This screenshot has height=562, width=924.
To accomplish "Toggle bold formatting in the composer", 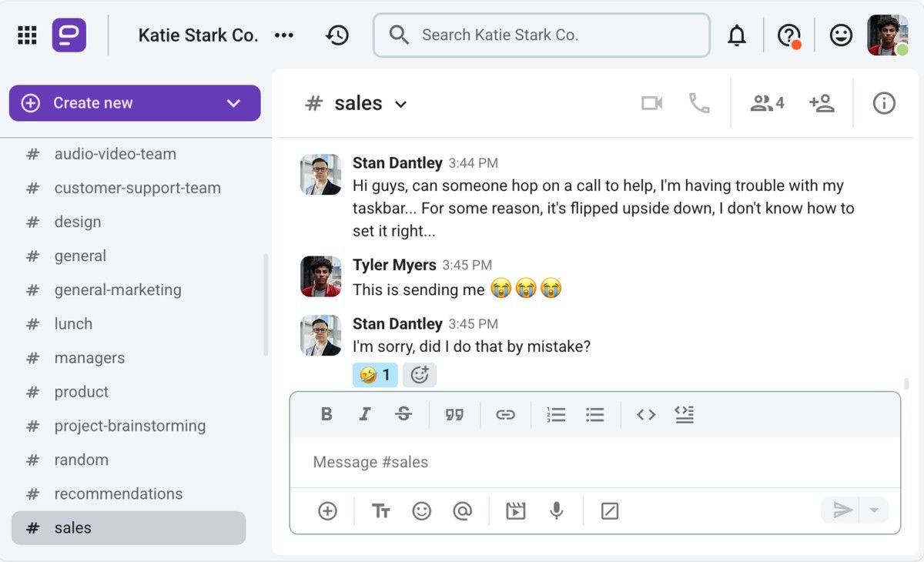I will (326, 414).
